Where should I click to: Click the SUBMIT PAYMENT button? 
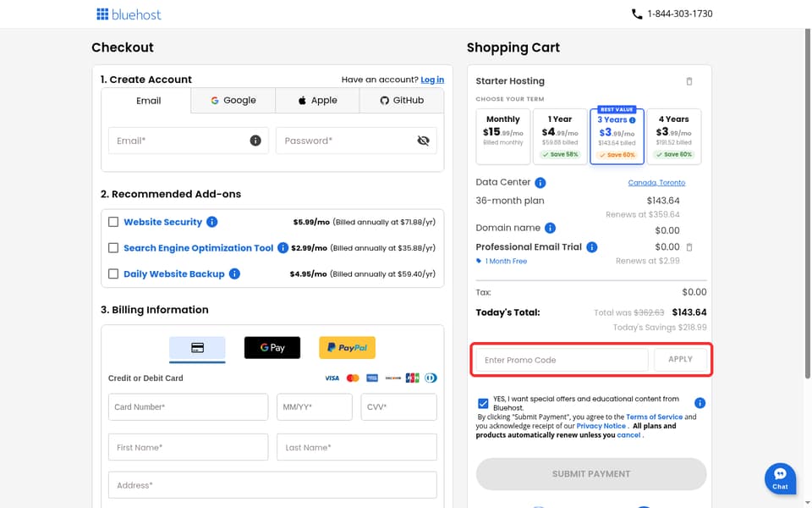(x=591, y=474)
